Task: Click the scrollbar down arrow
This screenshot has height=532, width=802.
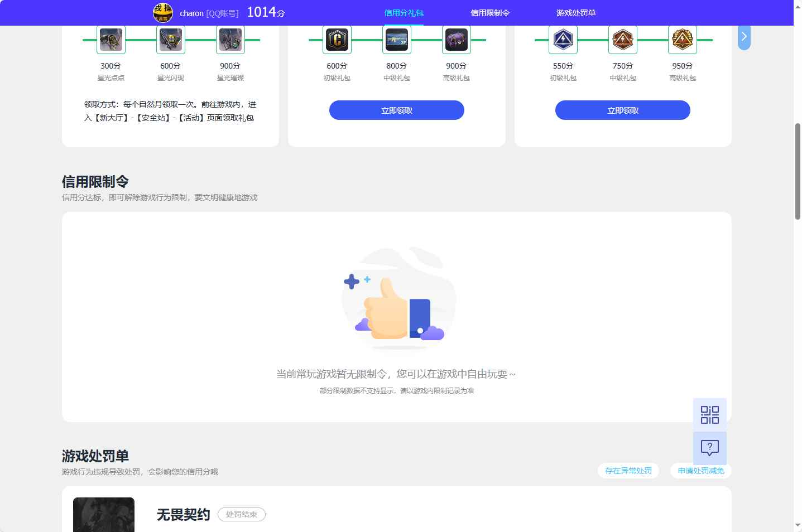Action: click(x=798, y=525)
